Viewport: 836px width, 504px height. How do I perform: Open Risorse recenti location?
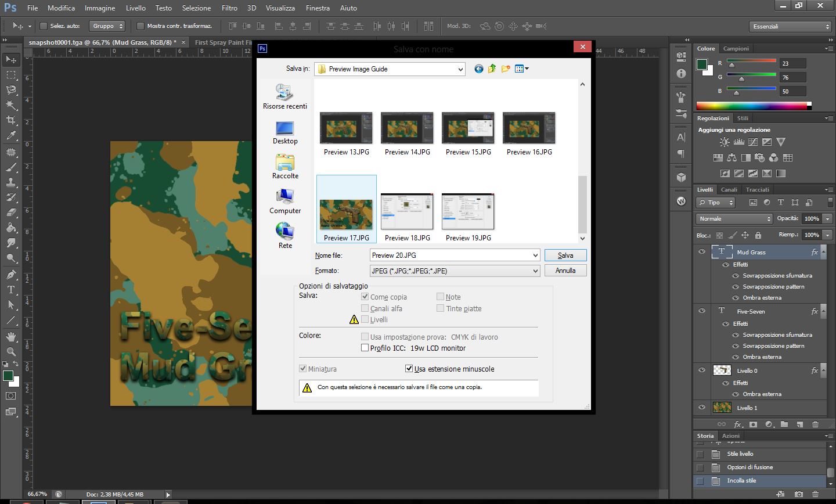coord(285,97)
